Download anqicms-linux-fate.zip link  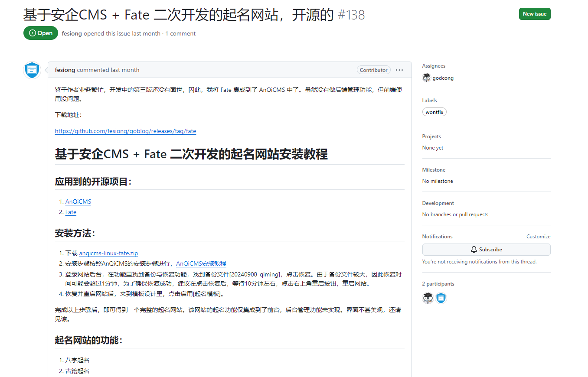109,253
